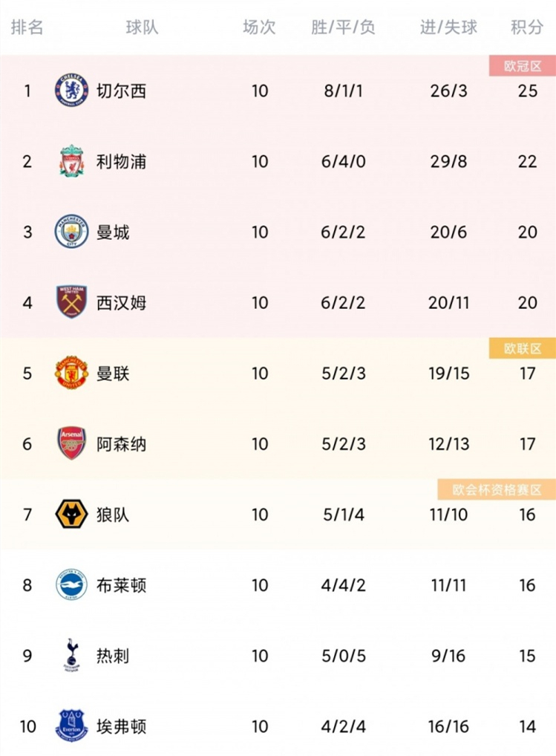556x756 pixels.
Task: Select the 排名 ranking column header
Action: [x=27, y=27]
